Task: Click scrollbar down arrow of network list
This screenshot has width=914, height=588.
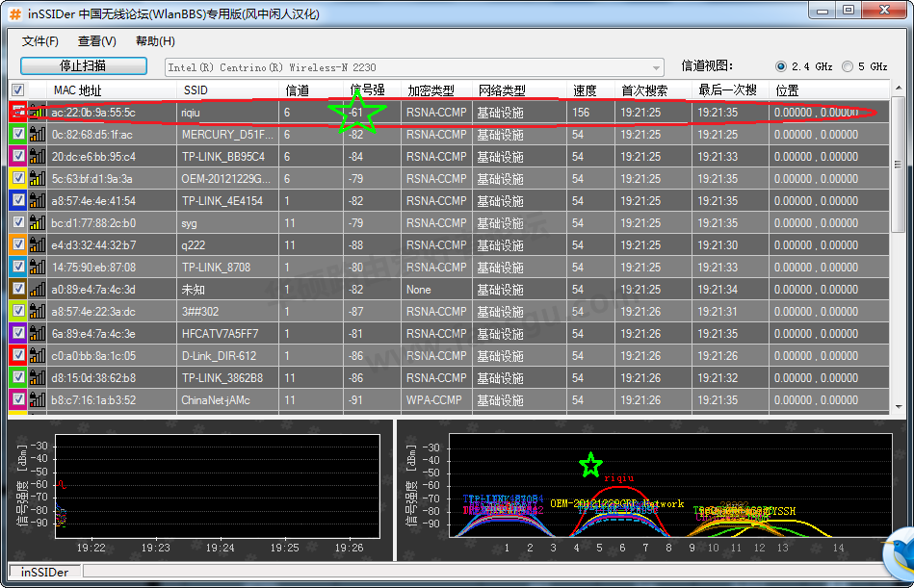Action: pyautogui.click(x=899, y=407)
